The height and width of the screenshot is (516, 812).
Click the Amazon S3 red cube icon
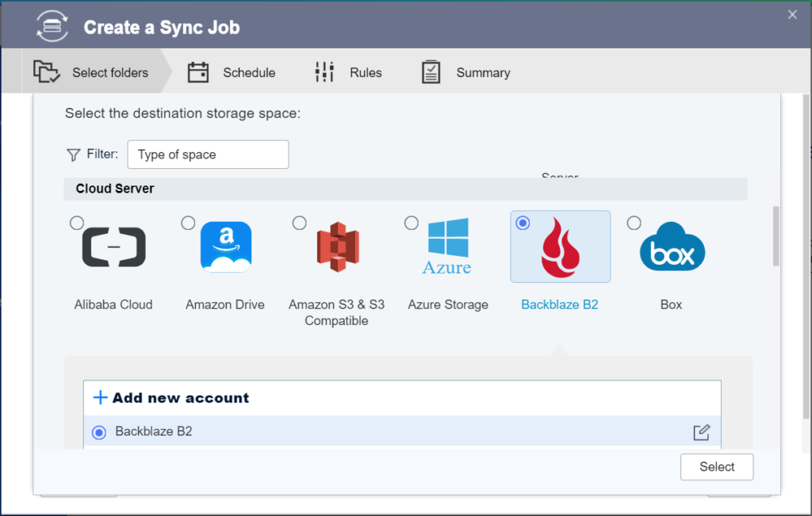click(338, 247)
